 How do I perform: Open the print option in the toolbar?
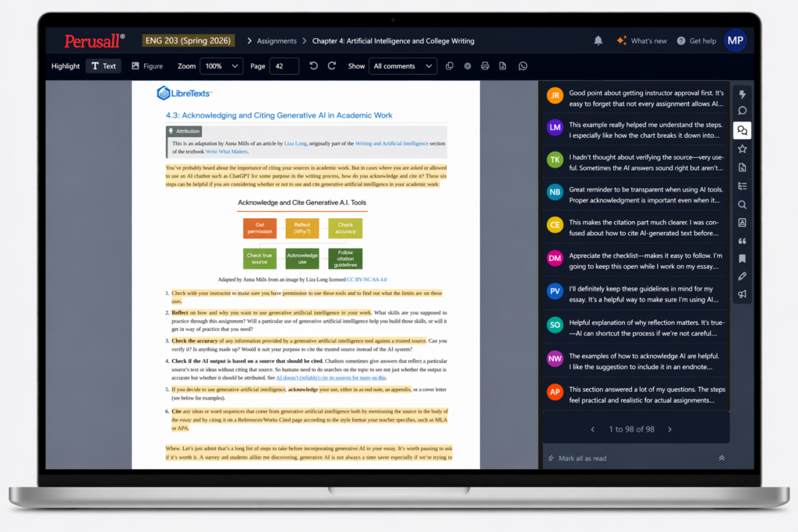pos(485,66)
